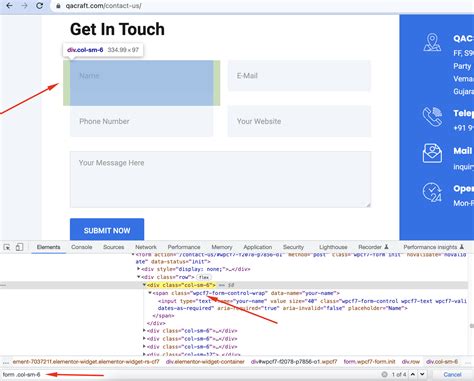Open the Memory tab
Screen dimensions: 474x381
[222, 247]
